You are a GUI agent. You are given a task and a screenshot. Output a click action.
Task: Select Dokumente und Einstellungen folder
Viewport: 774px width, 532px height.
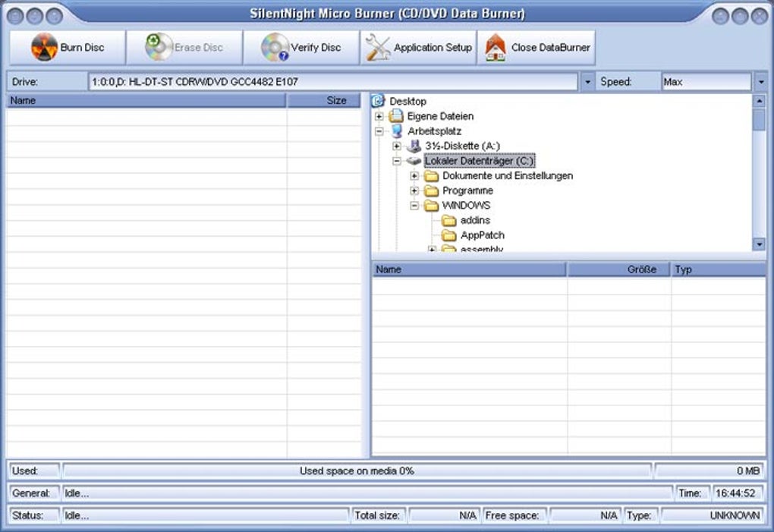(508, 175)
